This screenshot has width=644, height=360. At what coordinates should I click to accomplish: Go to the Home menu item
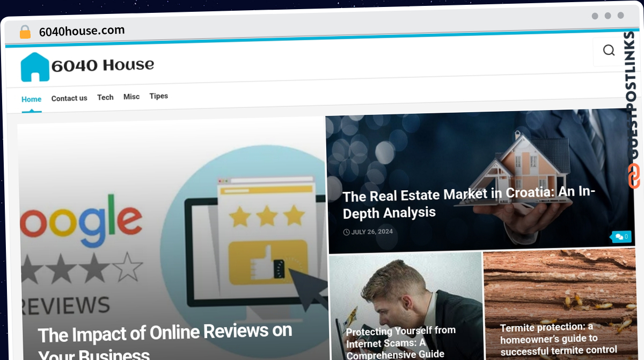[31, 99]
